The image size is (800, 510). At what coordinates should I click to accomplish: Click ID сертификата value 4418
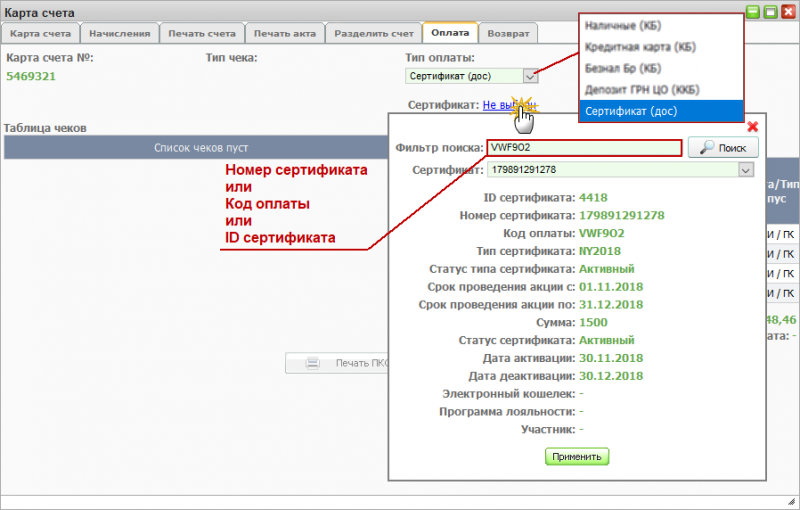click(x=593, y=198)
